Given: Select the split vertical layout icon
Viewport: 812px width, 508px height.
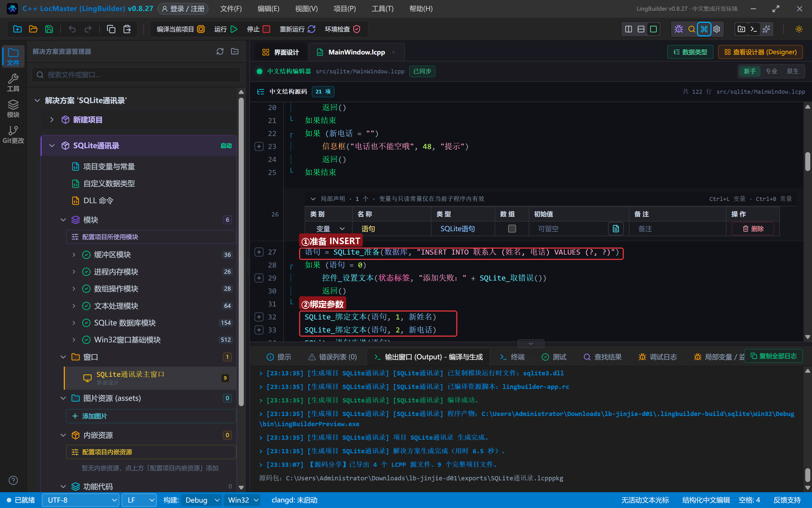Looking at the screenshot, I should [628, 29].
